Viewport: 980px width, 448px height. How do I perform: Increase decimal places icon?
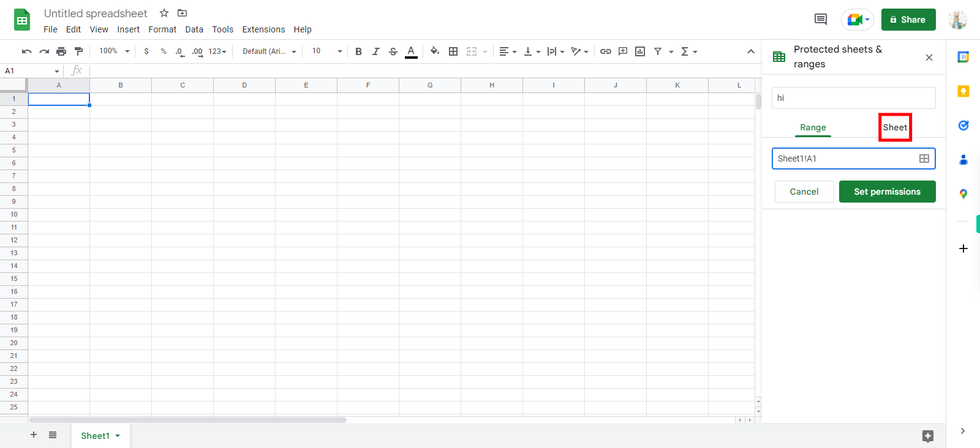(x=197, y=51)
